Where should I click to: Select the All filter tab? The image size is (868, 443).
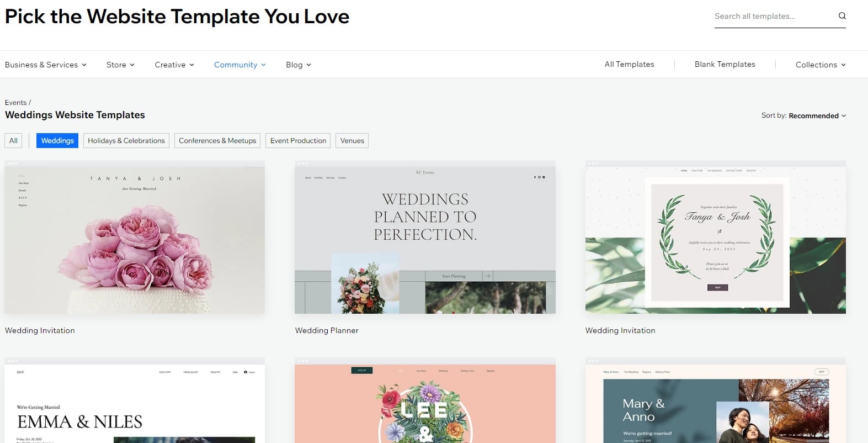(x=13, y=140)
